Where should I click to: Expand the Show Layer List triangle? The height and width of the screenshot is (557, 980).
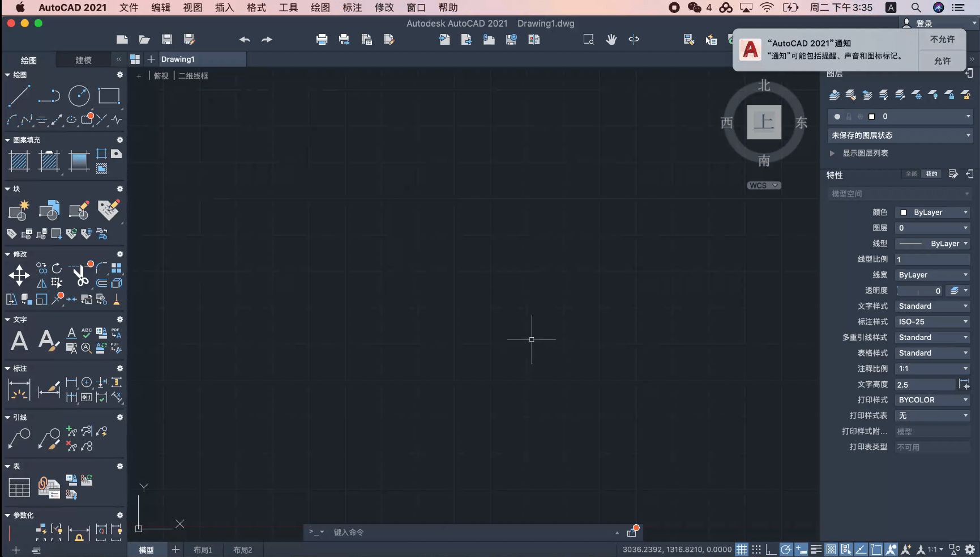pos(832,153)
